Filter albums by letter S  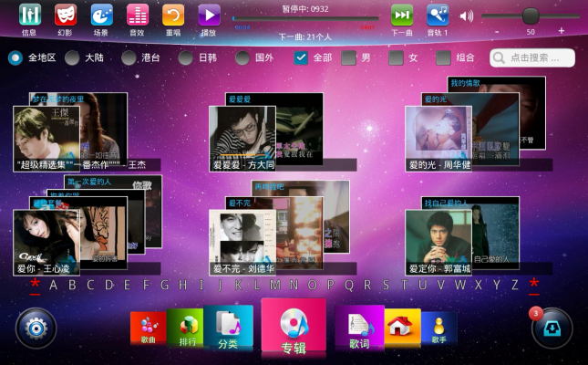tap(386, 285)
